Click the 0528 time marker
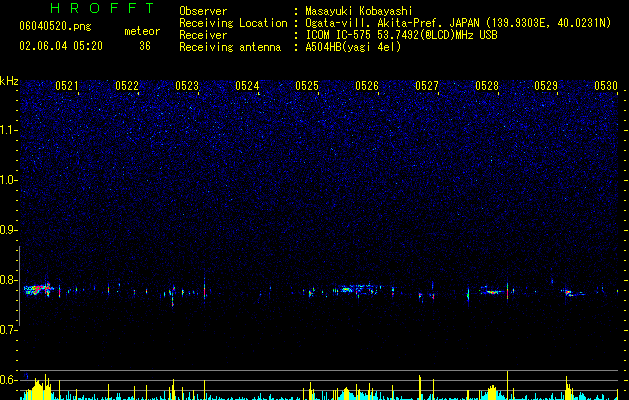 click(x=487, y=86)
